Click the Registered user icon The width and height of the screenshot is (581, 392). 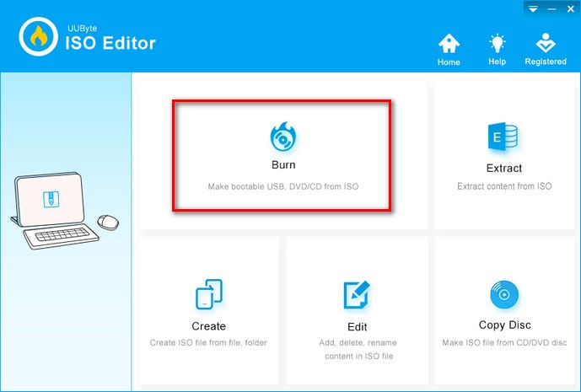[x=546, y=43]
